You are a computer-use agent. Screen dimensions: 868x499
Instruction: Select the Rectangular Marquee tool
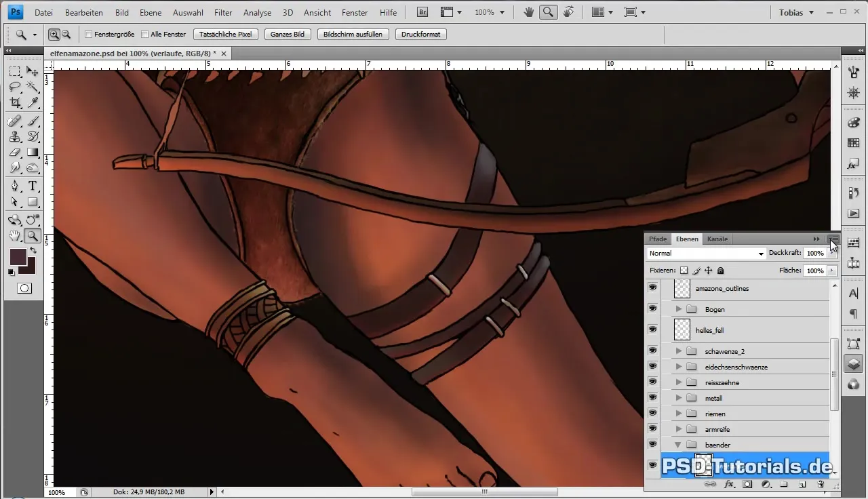[x=15, y=71]
